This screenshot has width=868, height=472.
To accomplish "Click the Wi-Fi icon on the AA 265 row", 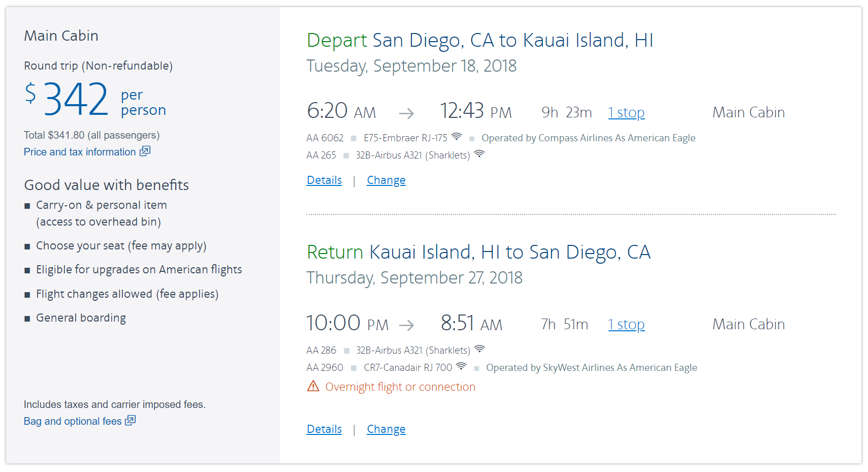I will pos(479,154).
